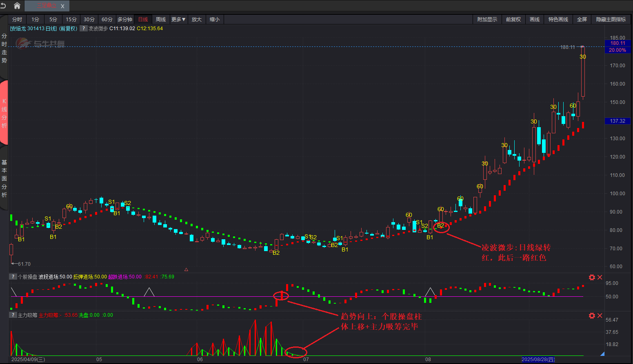Open the 多分钟 period option

pyautogui.click(x=125, y=20)
